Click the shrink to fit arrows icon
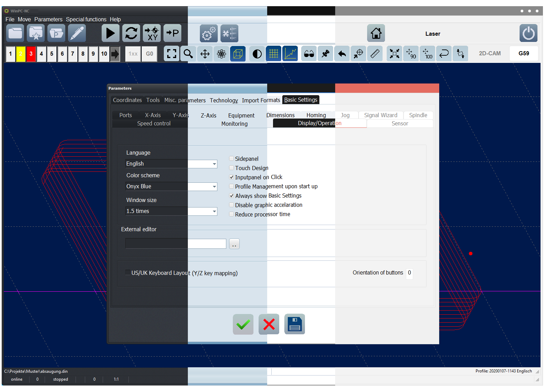Viewport: 545px width, 392px height. point(395,54)
